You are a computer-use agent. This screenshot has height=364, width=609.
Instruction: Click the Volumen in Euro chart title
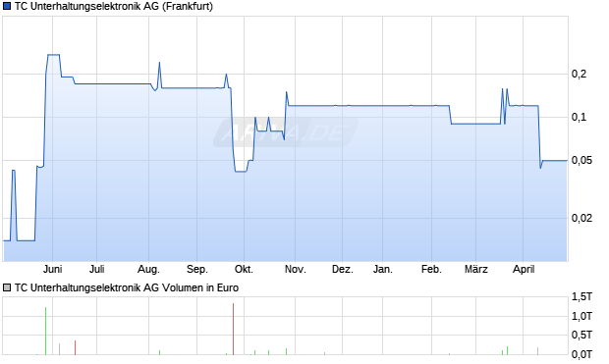[127, 287]
